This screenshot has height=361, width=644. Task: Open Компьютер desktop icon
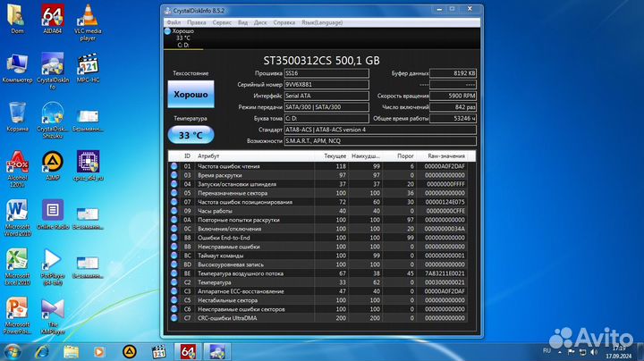[x=17, y=68]
